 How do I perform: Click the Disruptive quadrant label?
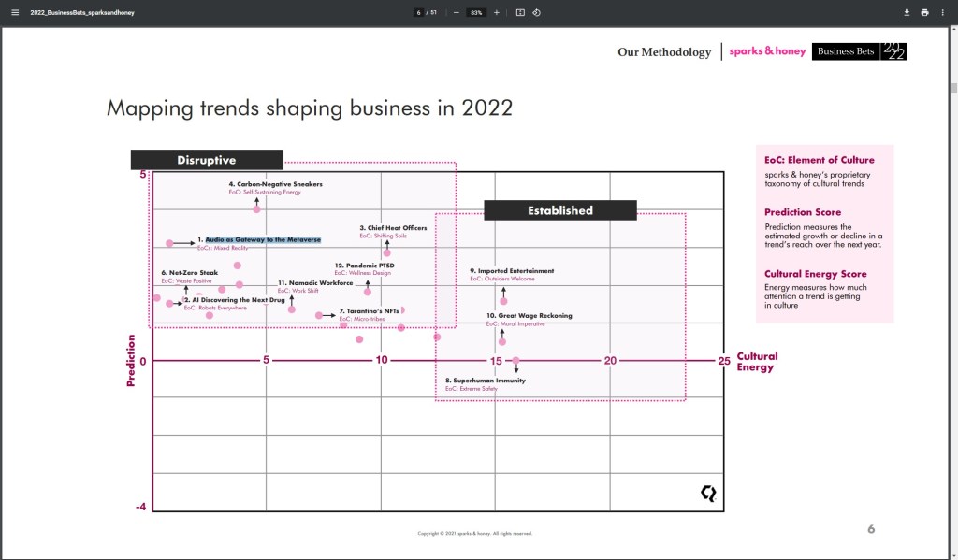pos(207,160)
